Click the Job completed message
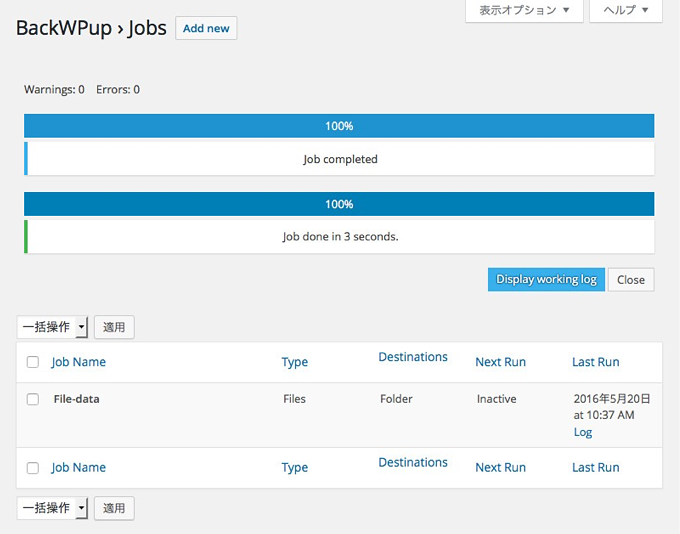 click(x=340, y=159)
